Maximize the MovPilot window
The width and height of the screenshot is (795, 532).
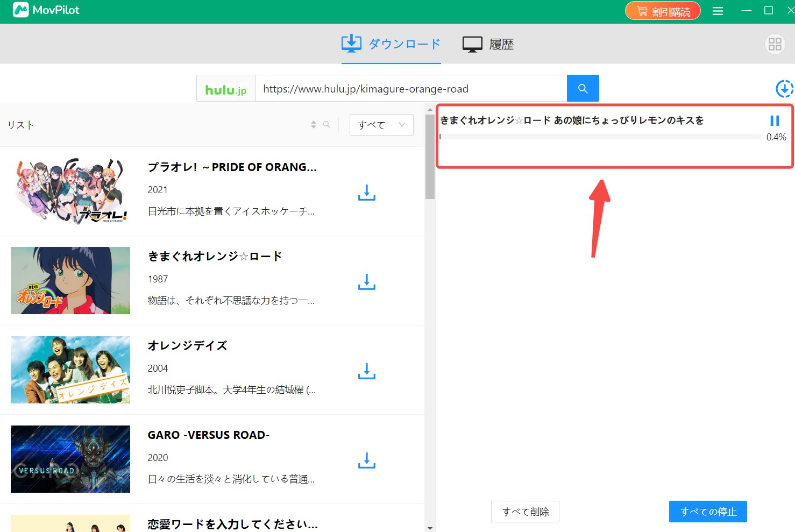pyautogui.click(x=769, y=11)
